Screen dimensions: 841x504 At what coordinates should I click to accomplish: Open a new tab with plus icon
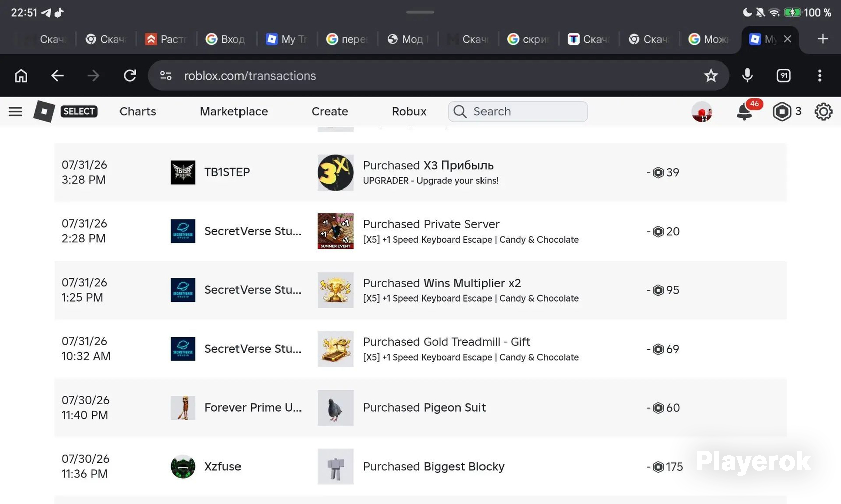tap(823, 39)
